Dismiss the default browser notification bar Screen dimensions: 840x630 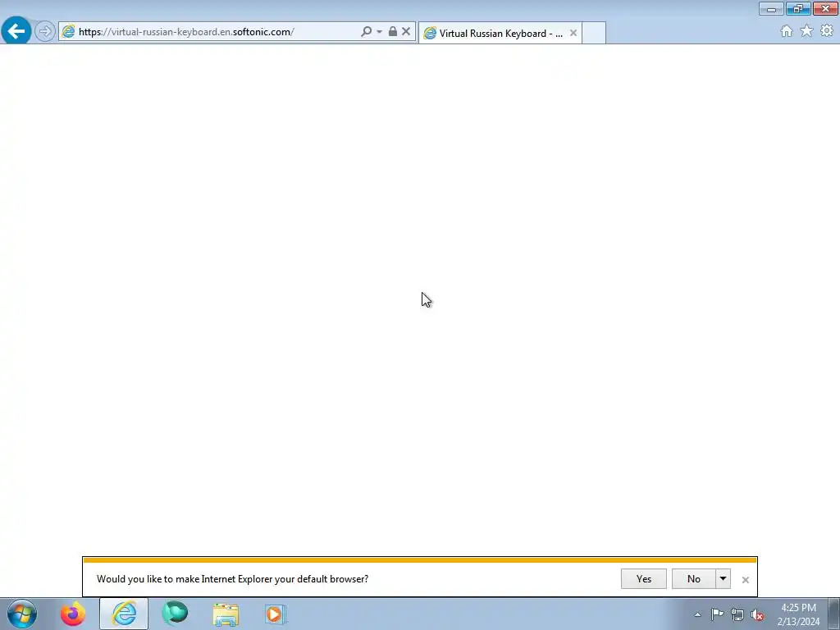pyautogui.click(x=745, y=580)
